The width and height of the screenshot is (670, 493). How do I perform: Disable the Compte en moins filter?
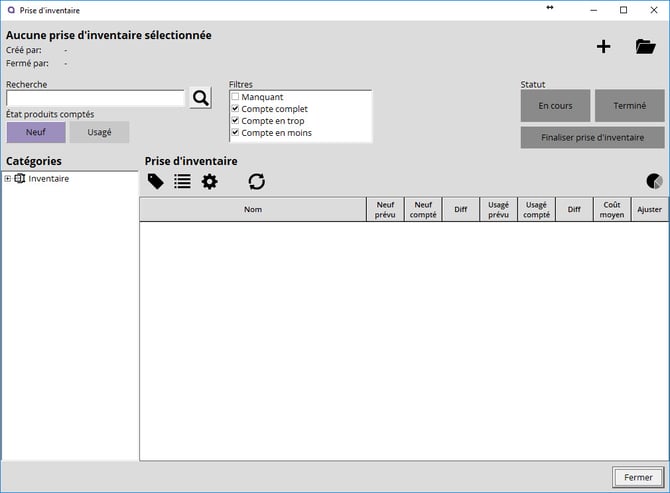(x=236, y=133)
